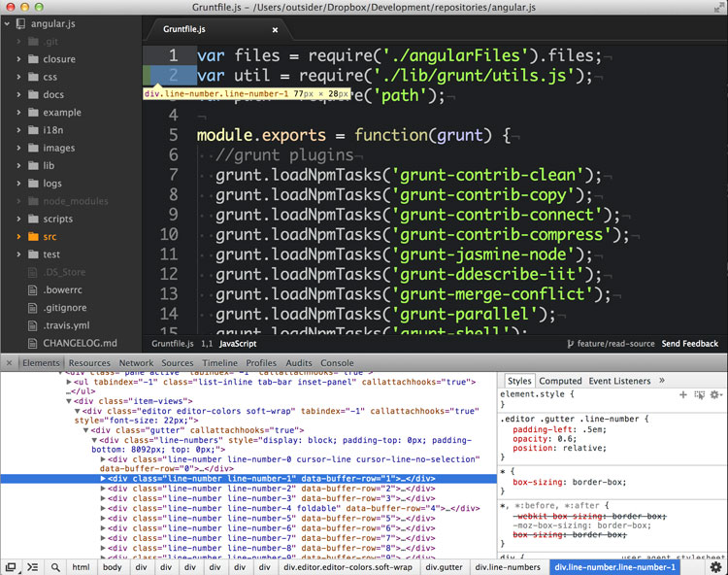Image resolution: width=728 pixels, height=575 pixels.
Task: Select div.editor.editor-colors.soft-wrap breadcrumb
Action: (x=347, y=567)
